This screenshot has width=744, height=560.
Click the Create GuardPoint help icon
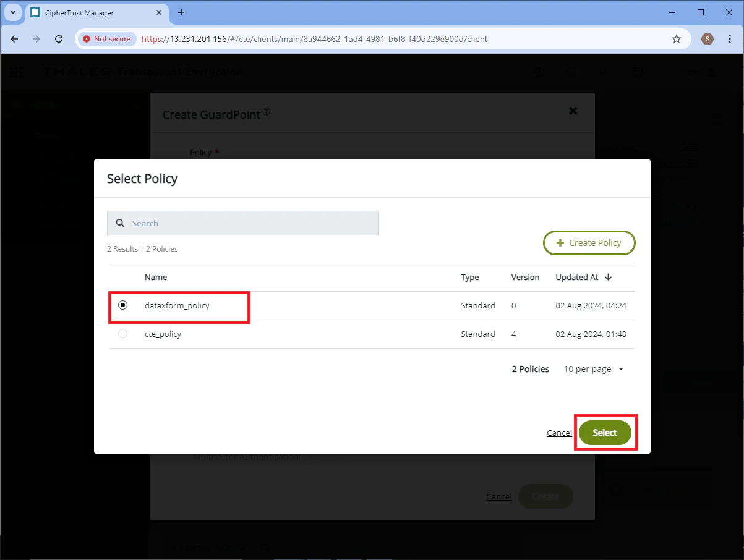(x=267, y=111)
